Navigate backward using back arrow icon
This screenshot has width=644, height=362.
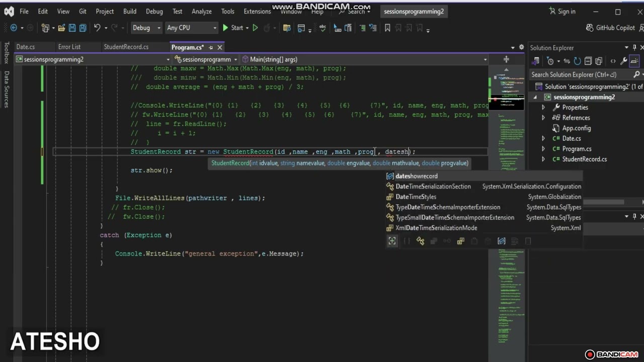[14, 28]
